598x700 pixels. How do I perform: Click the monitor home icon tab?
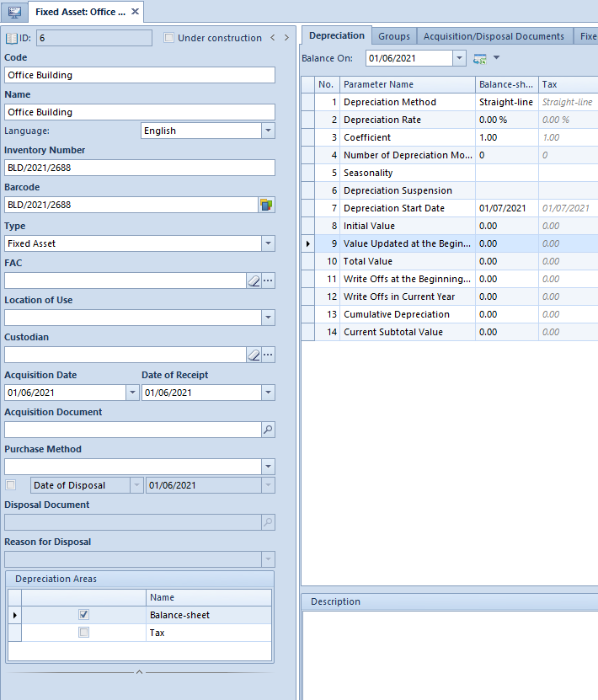pos(13,12)
